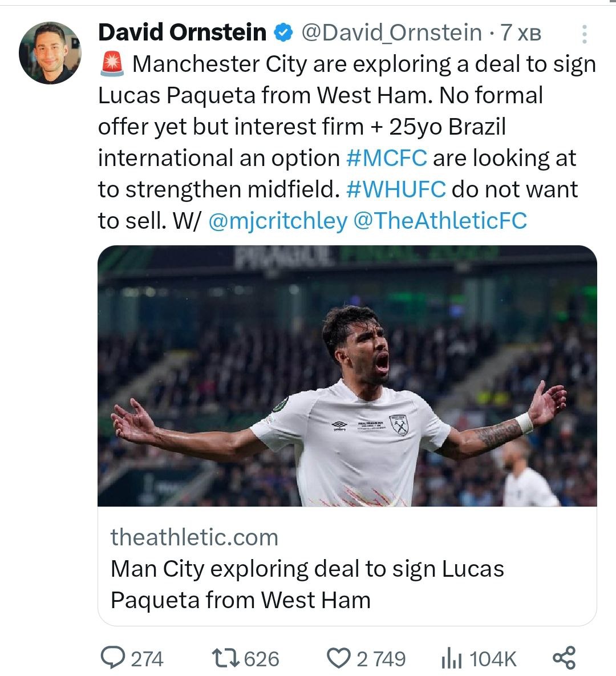Like the tweet with the heart icon

pos(339,658)
